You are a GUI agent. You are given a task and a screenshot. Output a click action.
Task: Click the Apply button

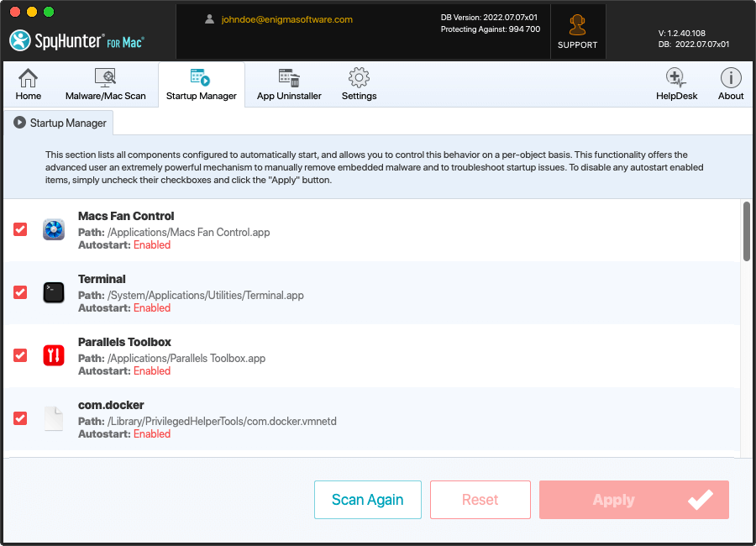pyautogui.click(x=633, y=500)
